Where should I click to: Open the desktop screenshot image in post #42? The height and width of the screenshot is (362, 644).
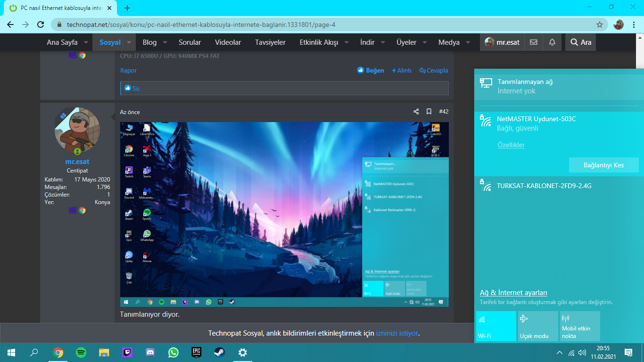(x=284, y=214)
